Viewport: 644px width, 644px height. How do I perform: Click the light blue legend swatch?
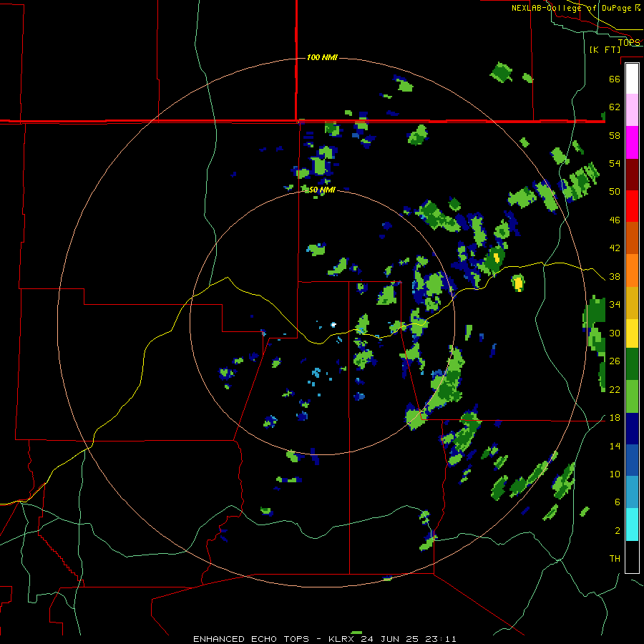point(632,492)
